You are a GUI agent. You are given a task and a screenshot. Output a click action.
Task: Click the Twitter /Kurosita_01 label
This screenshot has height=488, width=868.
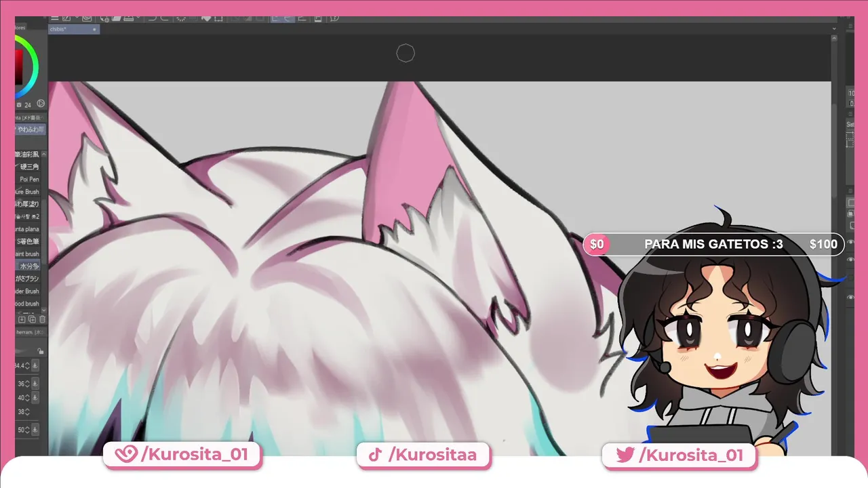point(679,455)
